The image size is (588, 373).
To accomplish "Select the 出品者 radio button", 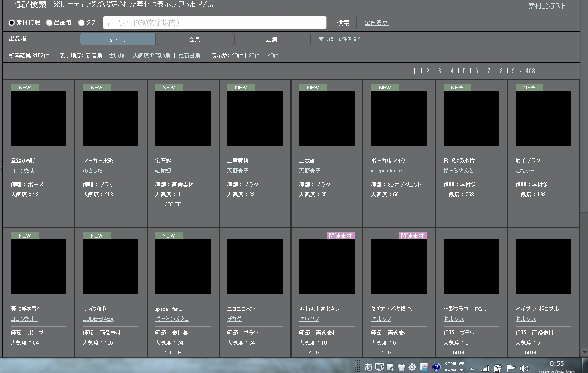I will (49, 22).
